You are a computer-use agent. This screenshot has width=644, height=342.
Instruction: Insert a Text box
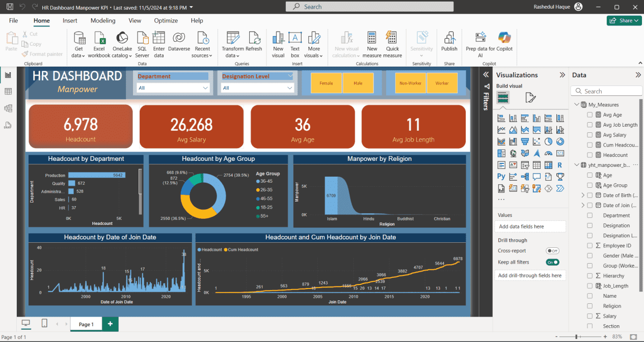tap(295, 45)
